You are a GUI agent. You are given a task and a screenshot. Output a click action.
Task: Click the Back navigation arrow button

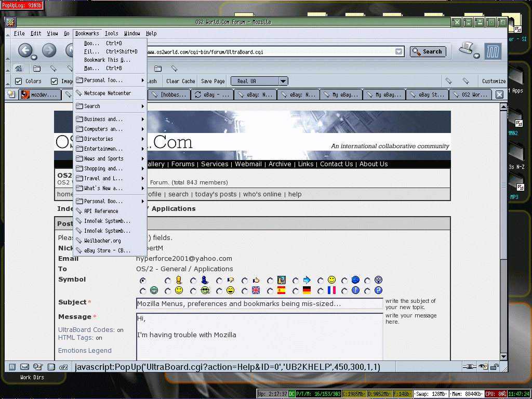click(25, 50)
